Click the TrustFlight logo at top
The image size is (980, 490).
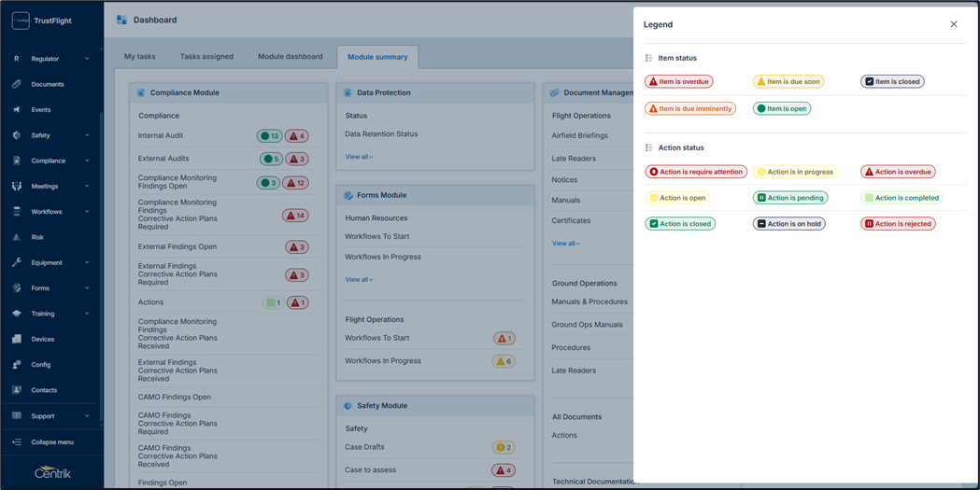pos(21,21)
